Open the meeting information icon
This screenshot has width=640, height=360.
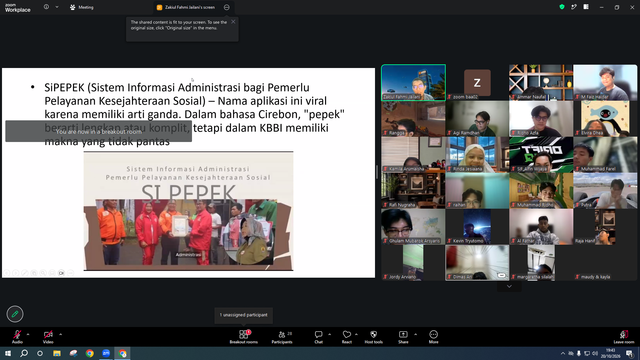47,7
